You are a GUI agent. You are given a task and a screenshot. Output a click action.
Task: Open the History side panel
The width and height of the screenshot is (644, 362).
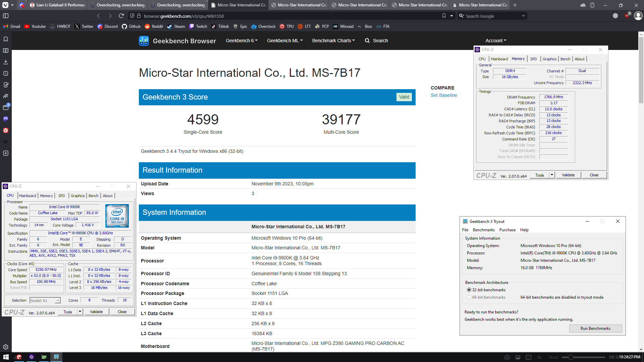point(6,73)
